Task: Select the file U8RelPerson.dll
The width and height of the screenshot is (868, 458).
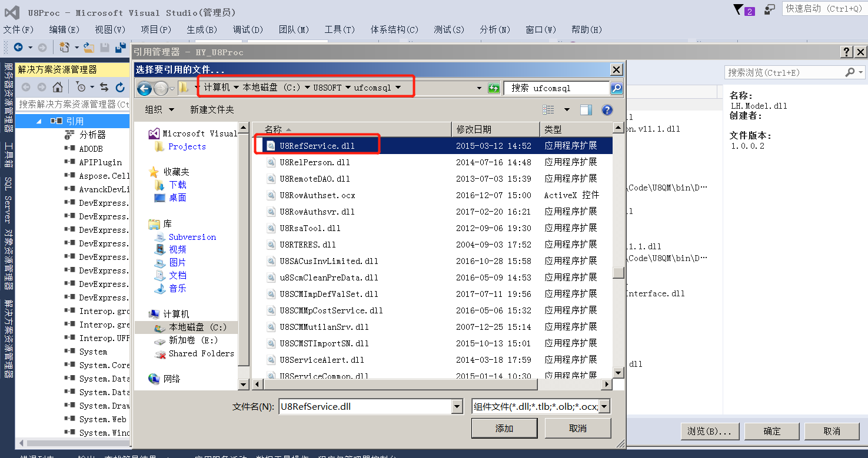Action: coord(315,162)
